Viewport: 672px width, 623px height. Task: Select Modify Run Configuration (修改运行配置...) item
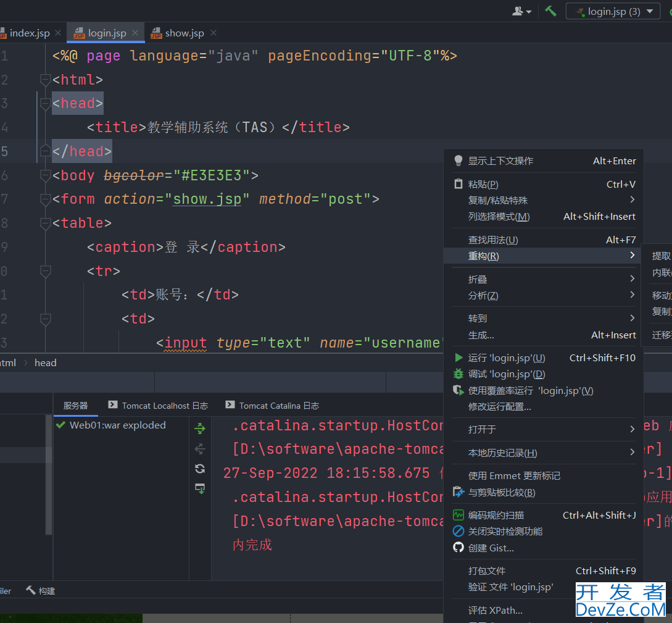point(544,406)
